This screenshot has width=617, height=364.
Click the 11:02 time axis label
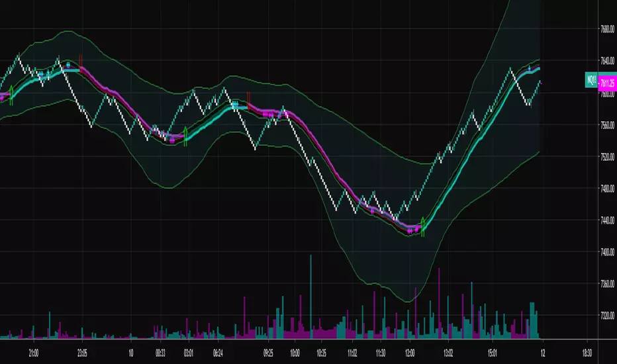[352, 353]
